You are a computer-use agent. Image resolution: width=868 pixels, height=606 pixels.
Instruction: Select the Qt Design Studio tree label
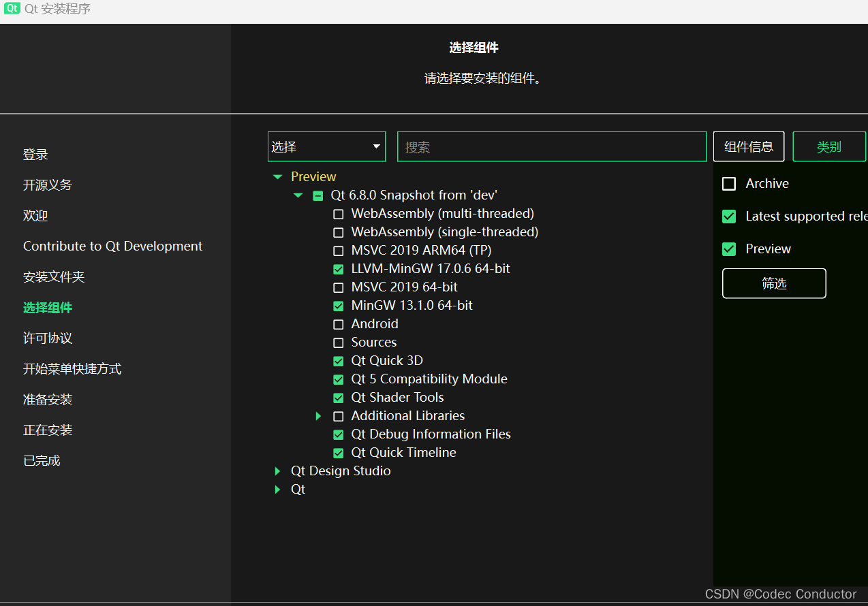click(x=341, y=471)
